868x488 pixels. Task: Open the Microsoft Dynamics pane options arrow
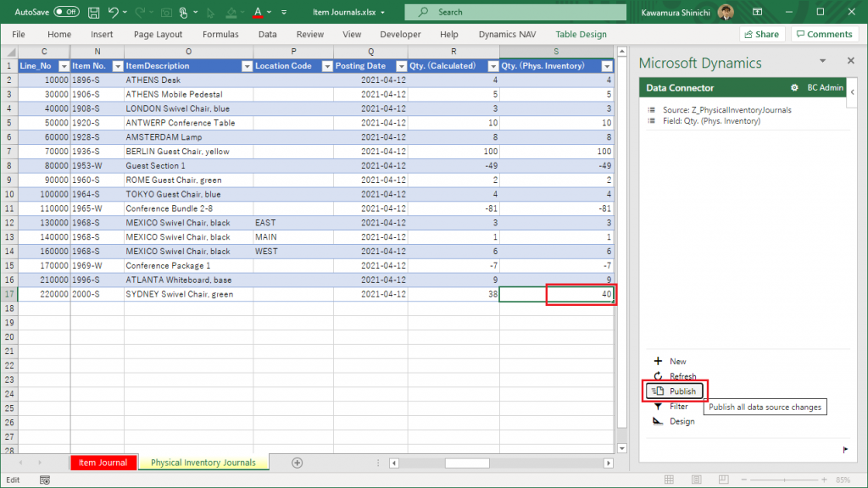click(822, 61)
